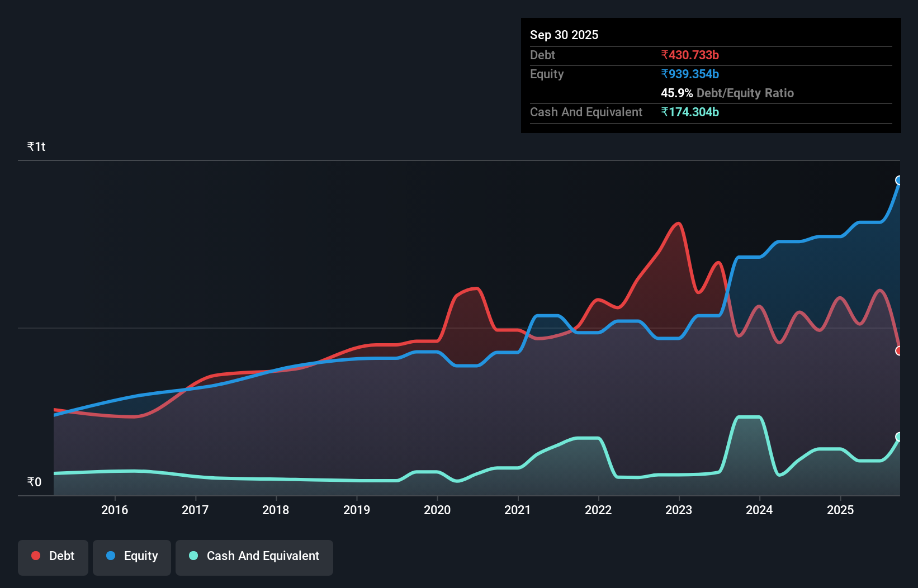Click the Debt peak near 2023 on chart

[x=678, y=224]
